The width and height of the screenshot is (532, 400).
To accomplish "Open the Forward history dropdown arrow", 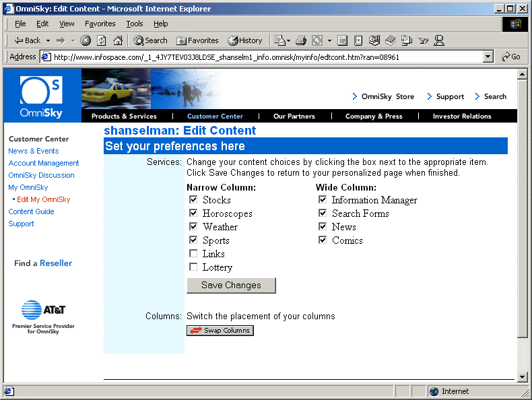I will pos(73,40).
